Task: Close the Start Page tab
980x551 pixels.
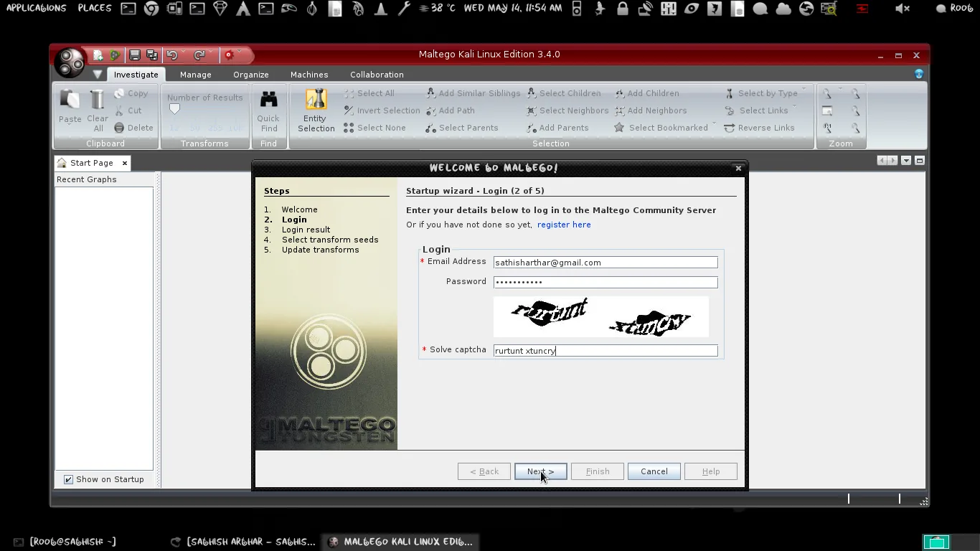Action: [124, 163]
